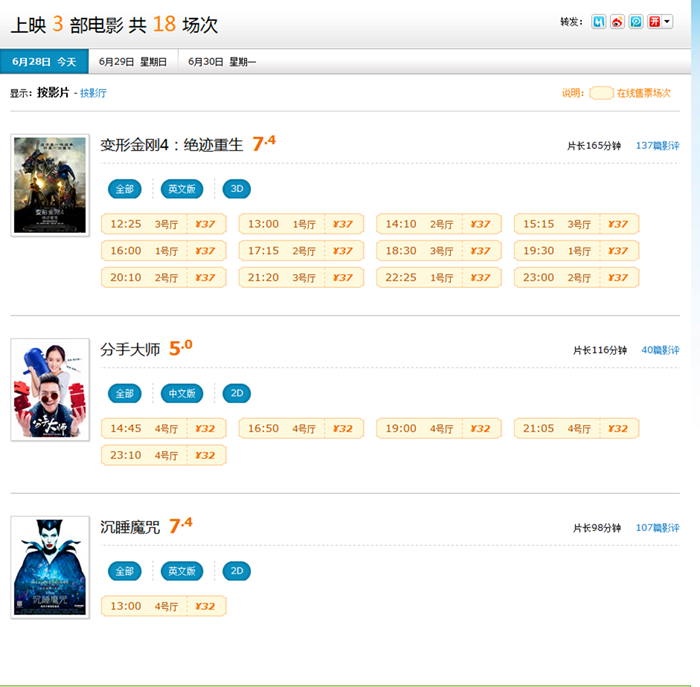Read the 40篇影评 reviews
Image resolution: width=700 pixels, height=687 pixels.
(660, 350)
